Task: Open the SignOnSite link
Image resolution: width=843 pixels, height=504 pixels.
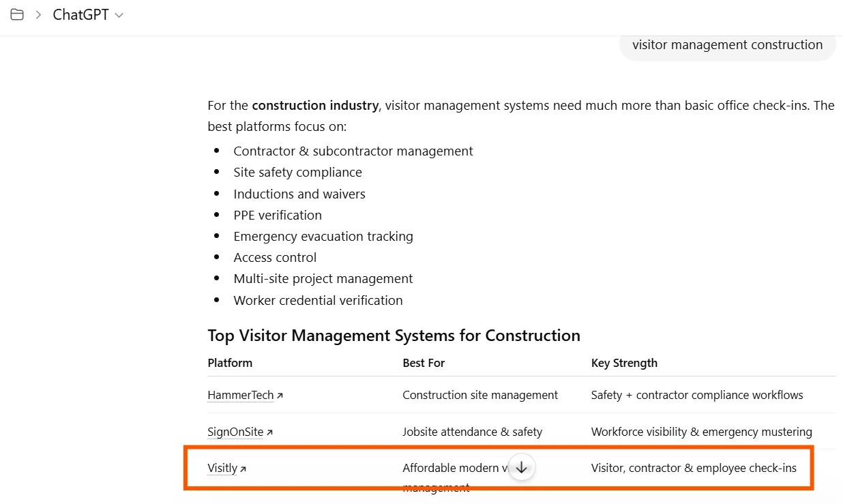Action: [240, 432]
